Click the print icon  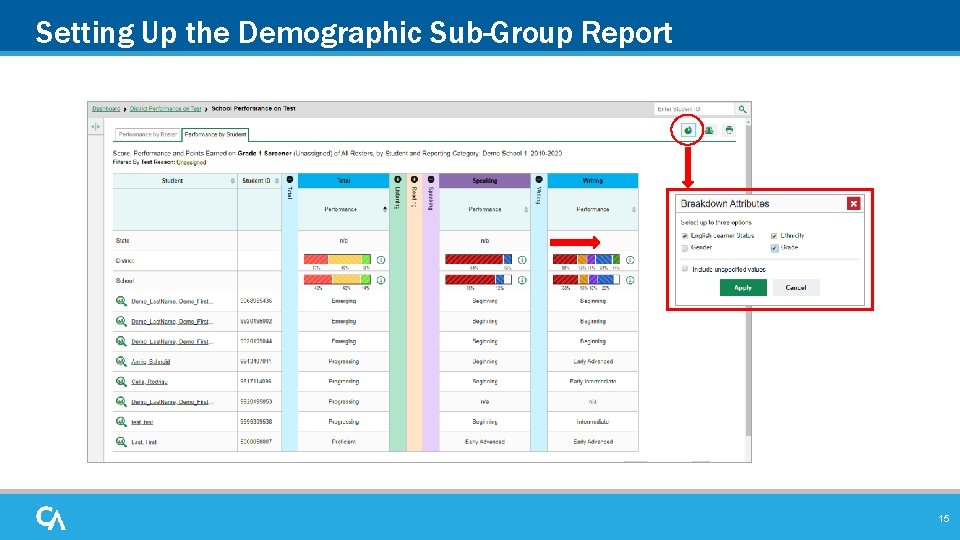pos(729,130)
